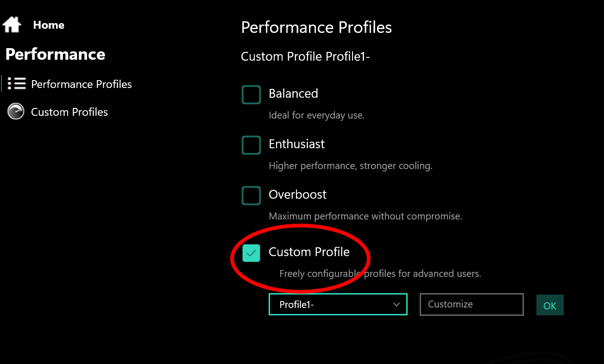Image resolution: width=604 pixels, height=364 pixels.
Task: Enable the Balanced profile checkbox
Action: point(251,94)
